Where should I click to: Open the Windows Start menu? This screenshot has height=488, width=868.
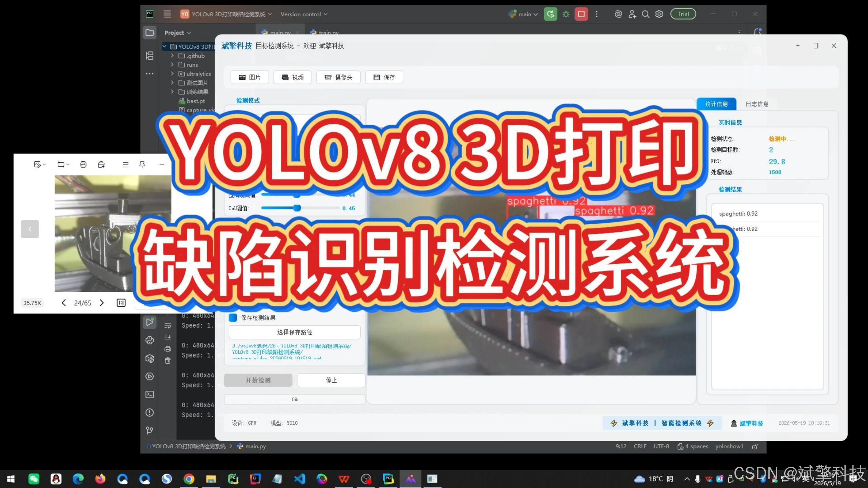click(x=11, y=479)
